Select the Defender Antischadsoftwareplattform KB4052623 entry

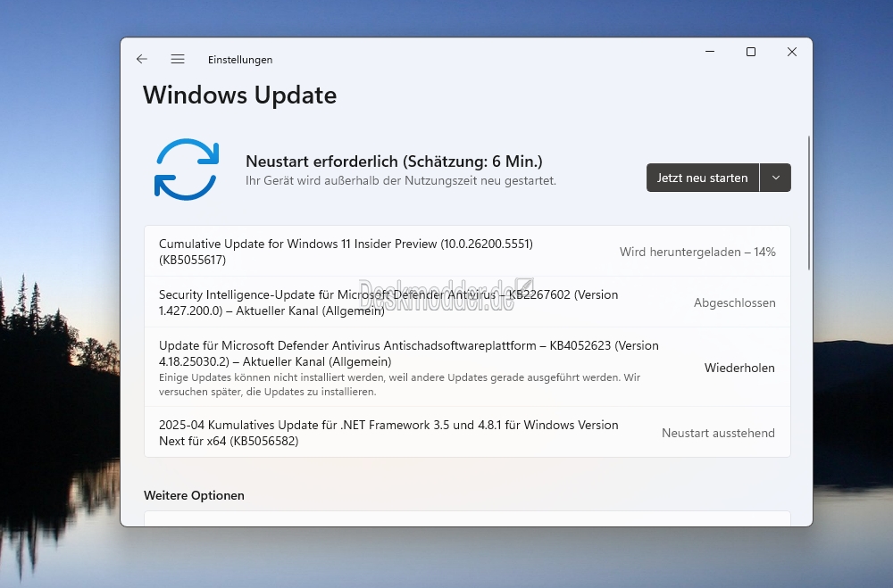click(467, 367)
